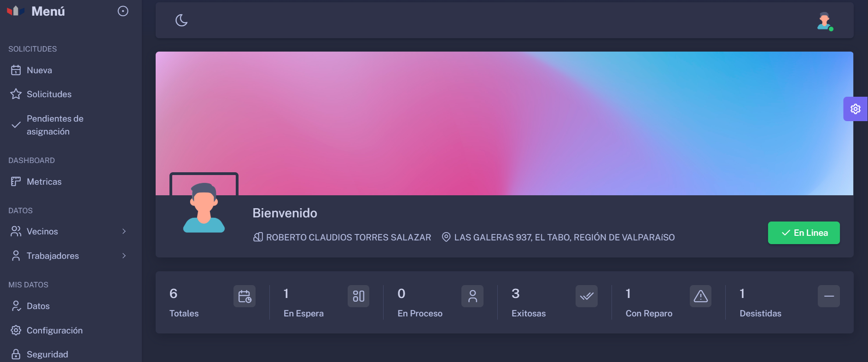
Task: Expand the Trabajadores submenu
Action: point(69,256)
